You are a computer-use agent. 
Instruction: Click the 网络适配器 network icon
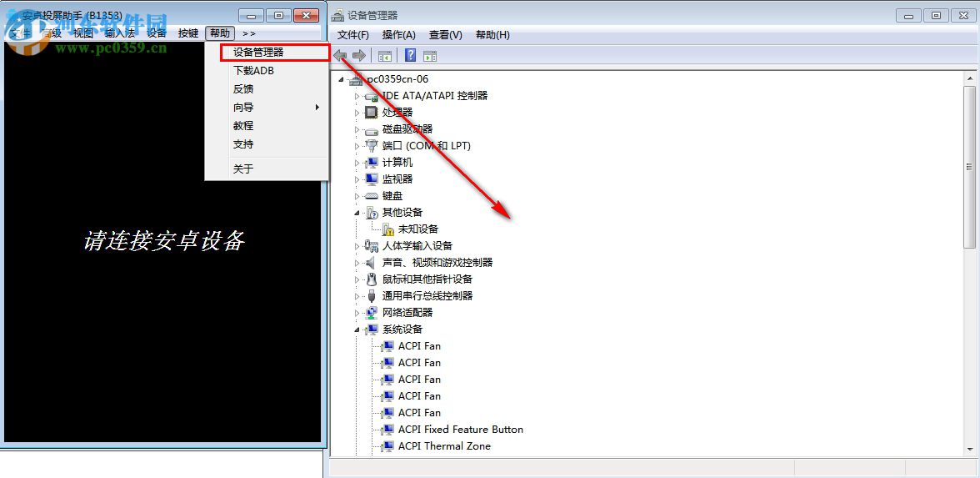pyautogui.click(x=372, y=313)
